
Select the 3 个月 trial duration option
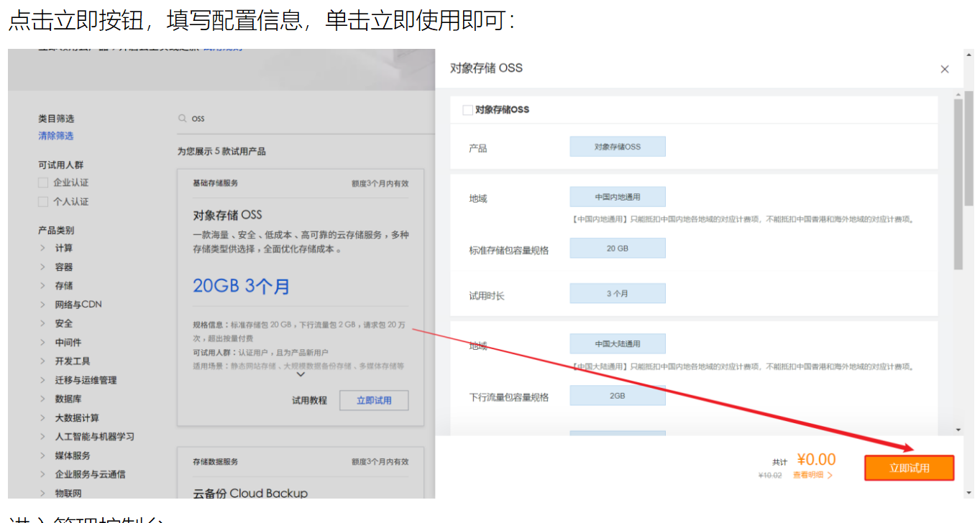click(x=618, y=294)
